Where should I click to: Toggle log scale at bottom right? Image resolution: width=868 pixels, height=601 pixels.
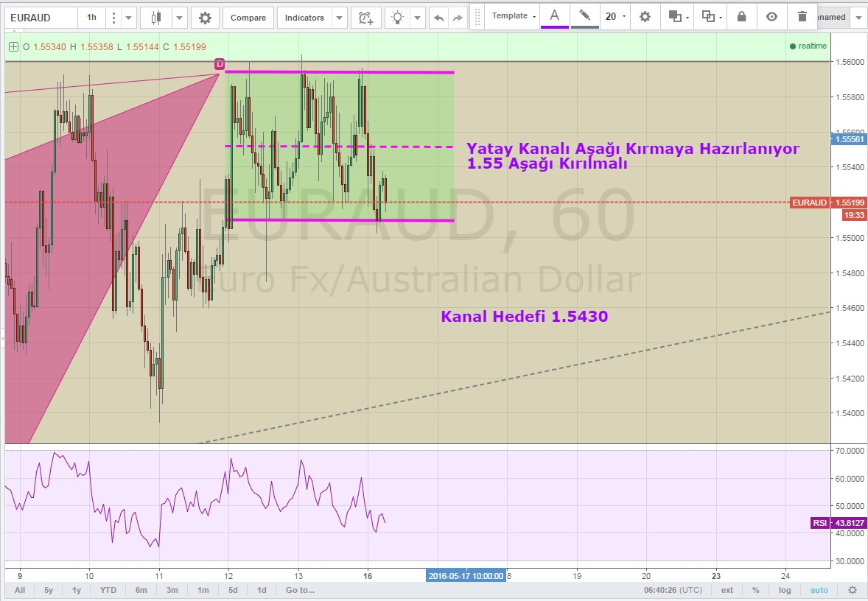tap(785, 590)
